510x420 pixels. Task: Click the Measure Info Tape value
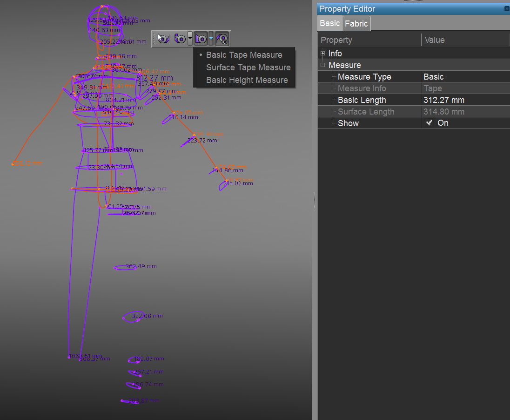465,88
